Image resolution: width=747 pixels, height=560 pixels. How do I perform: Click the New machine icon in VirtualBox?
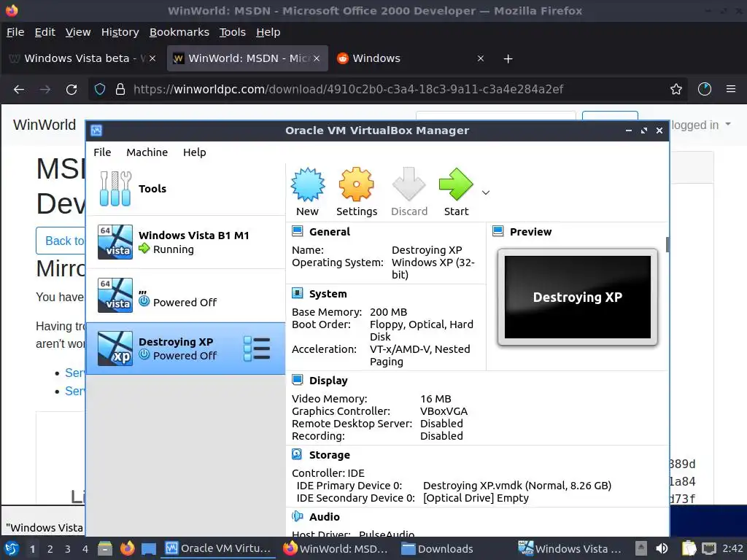(x=308, y=184)
